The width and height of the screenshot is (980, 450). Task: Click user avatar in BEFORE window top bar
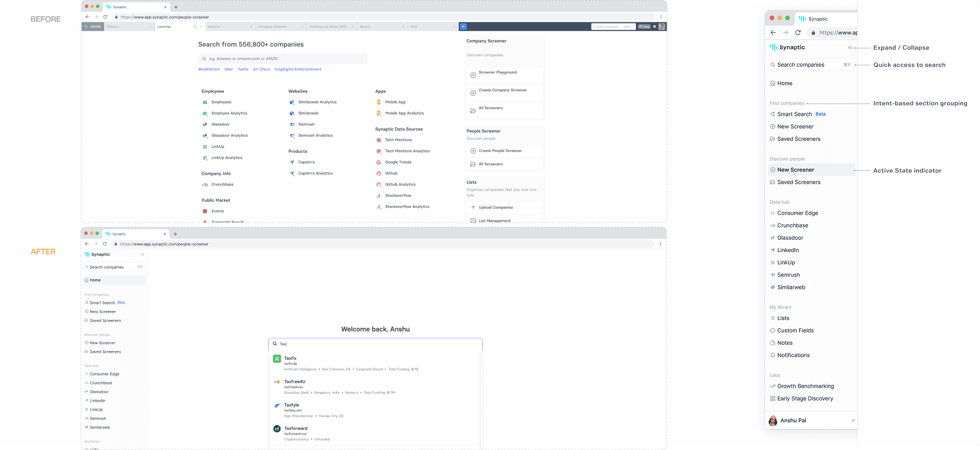(661, 27)
